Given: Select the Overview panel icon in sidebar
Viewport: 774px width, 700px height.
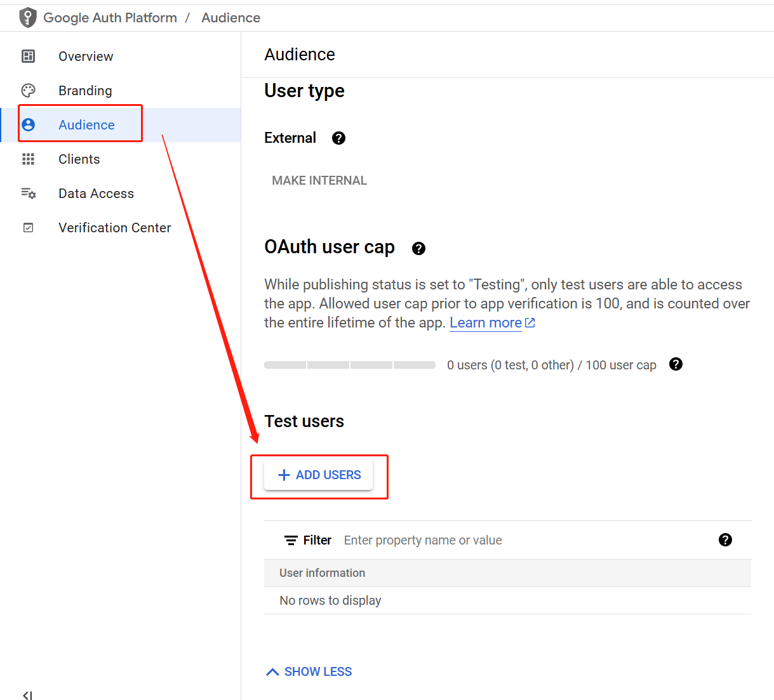Looking at the screenshot, I should click(x=29, y=56).
